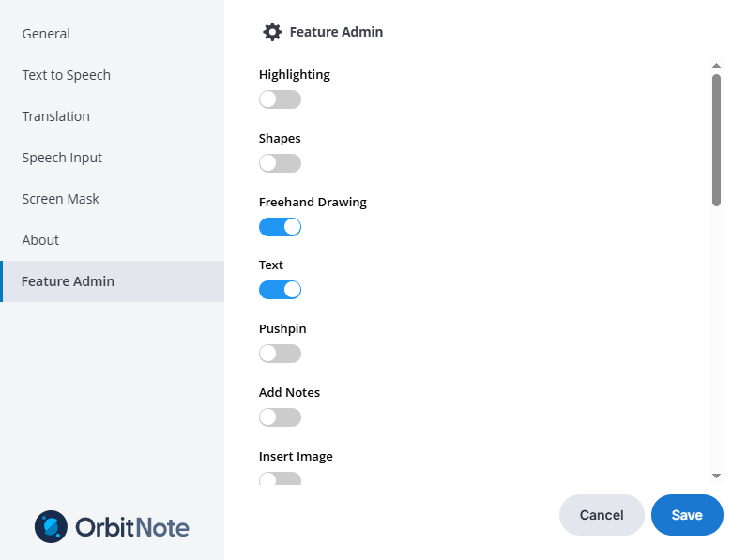Select the Feature Admin tab
Screen dimensions: 747x560
coord(68,281)
